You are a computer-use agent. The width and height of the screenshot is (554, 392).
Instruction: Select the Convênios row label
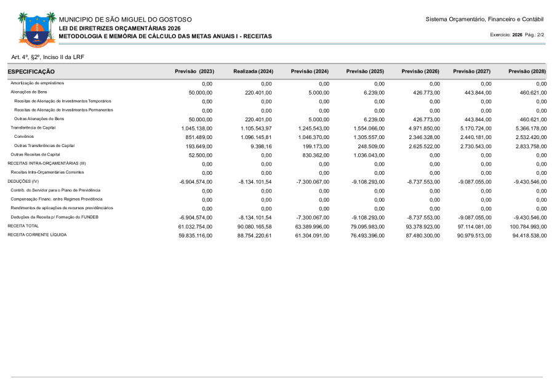pyautogui.click(x=24, y=136)
